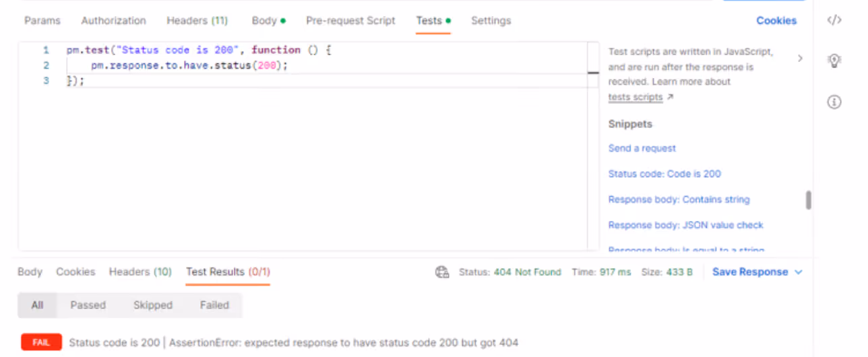Show the response Body tab
Viewport: 868px width, 357px height.
30,272
